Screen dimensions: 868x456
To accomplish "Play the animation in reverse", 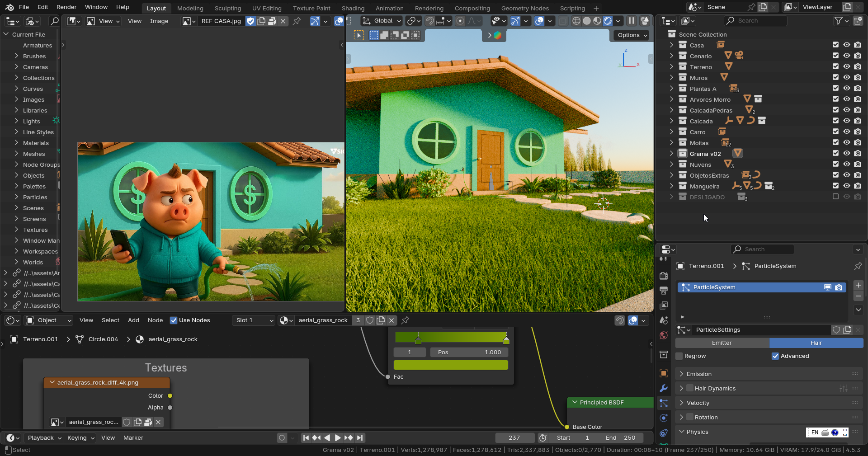I will click(x=327, y=437).
